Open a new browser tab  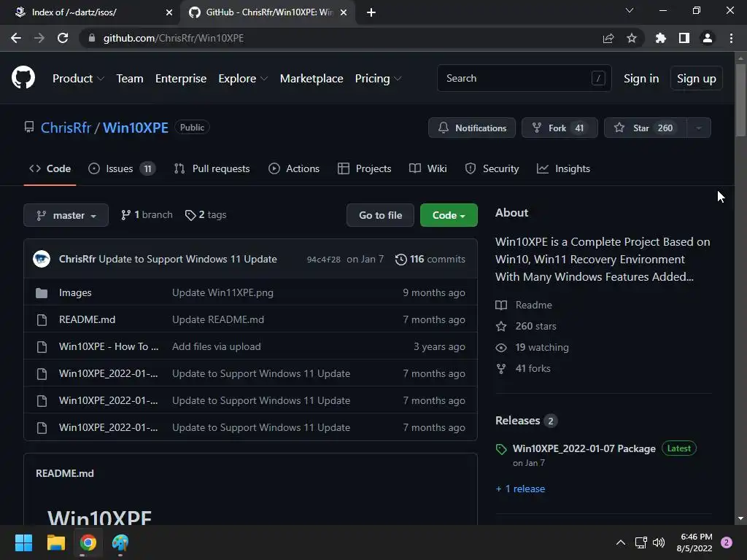371,12
